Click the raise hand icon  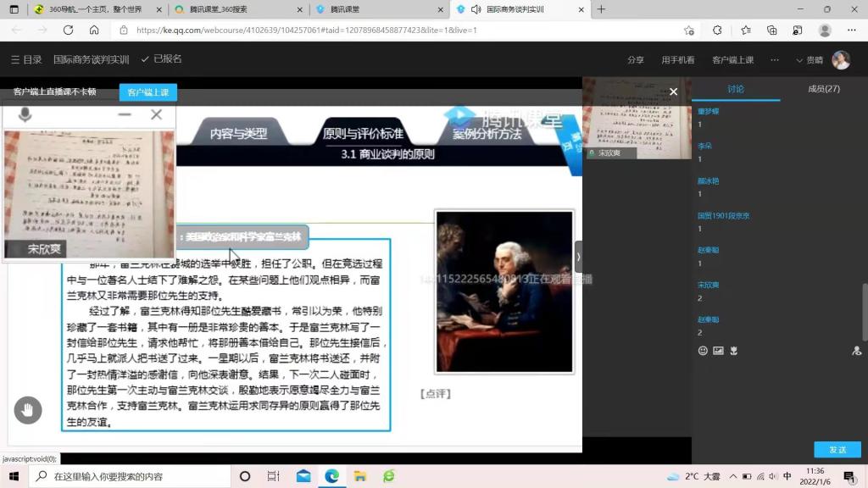click(x=28, y=410)
